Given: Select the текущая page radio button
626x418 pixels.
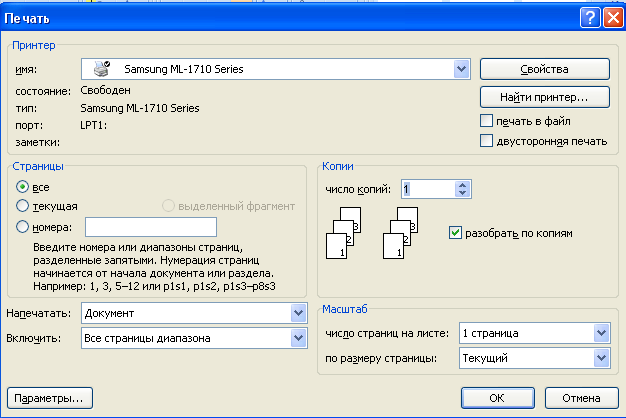Looking at the screenshot, I should [22, 206].
